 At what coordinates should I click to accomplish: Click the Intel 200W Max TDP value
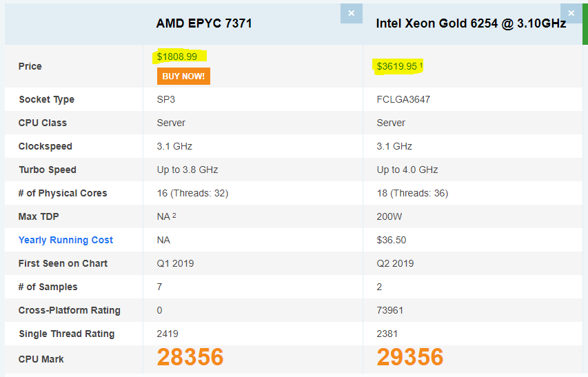coord(389,216)
